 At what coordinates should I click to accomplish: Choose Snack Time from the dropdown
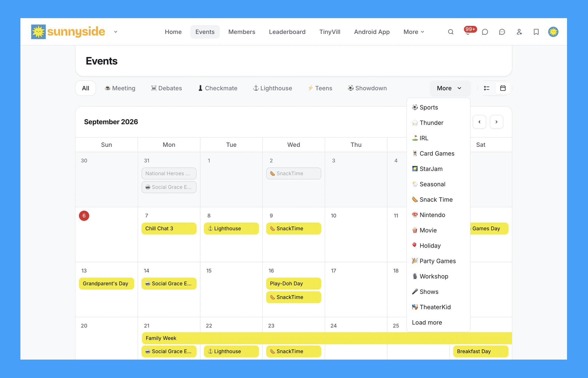coord(438,199)
